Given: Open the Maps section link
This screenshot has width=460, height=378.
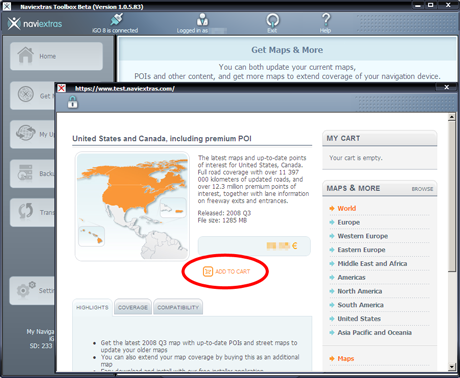Looking at the screenshot, I should point(346,359).
